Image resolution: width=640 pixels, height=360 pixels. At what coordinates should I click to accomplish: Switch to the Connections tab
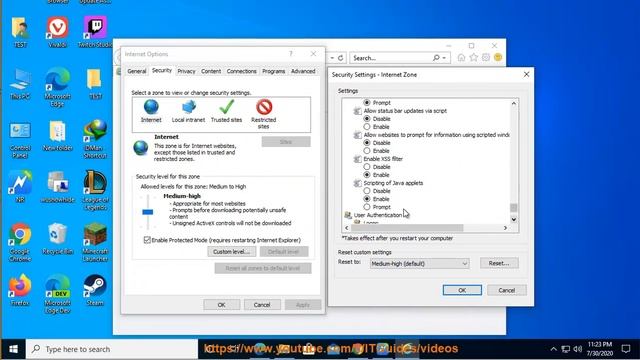242,71
